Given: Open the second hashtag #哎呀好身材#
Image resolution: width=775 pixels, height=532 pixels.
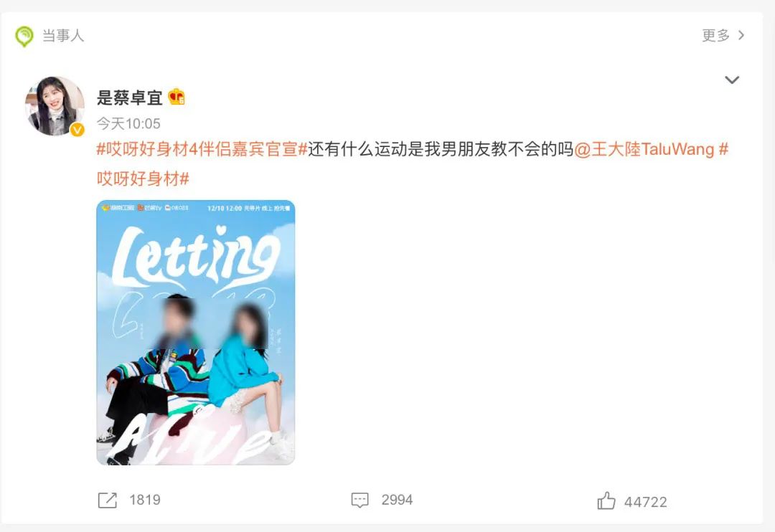Looking at the screenshot, I should [143, 179].
